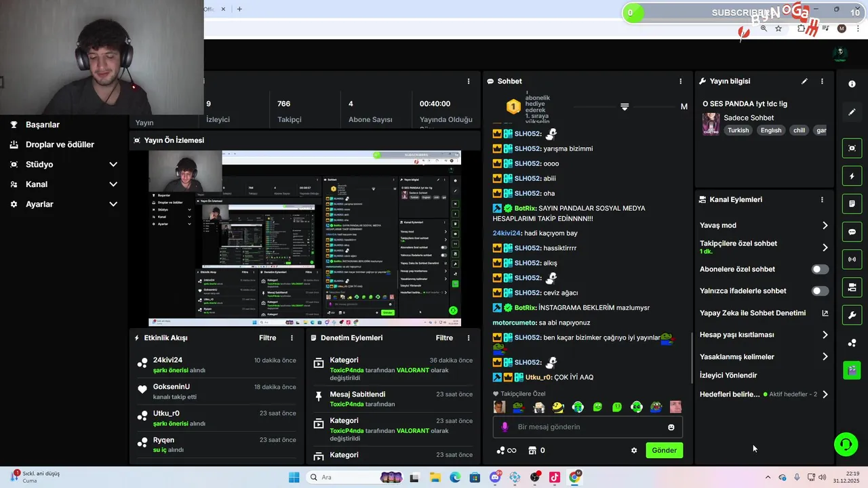Click the stream preview thumbnail
Viewport: 868px width, 488px height.
304,238
